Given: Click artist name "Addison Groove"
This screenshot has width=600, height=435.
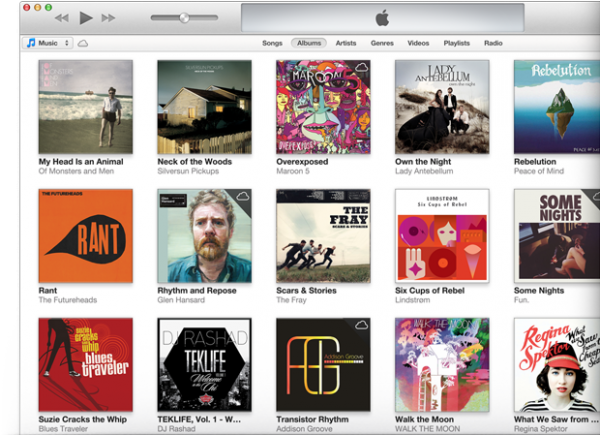Looking at the screenshot, I should click(304, 429).
